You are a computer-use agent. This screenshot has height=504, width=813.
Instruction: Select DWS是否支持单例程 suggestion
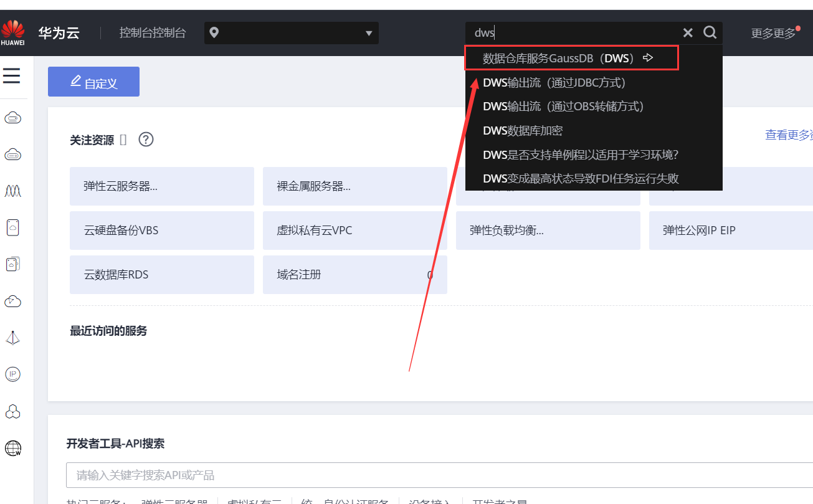[594, 155]
